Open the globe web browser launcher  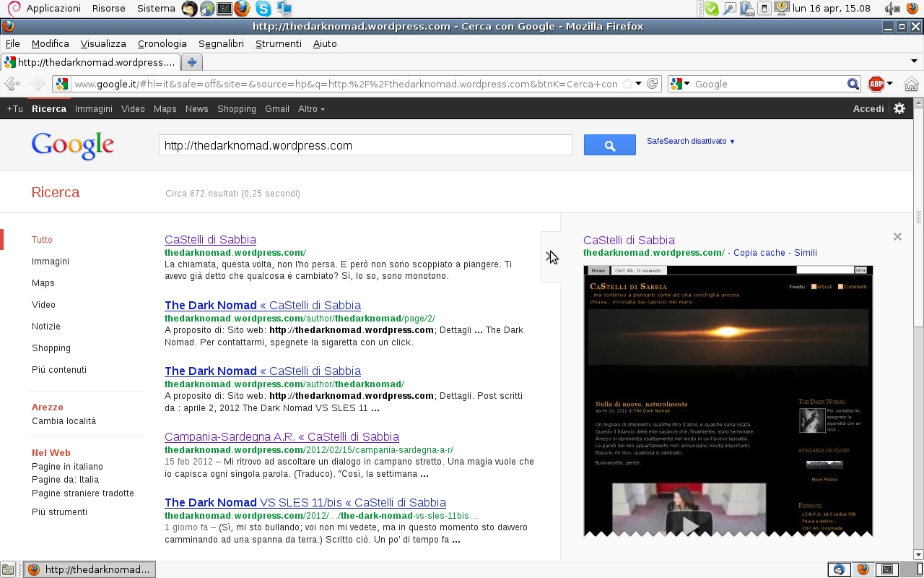(207, 9)
